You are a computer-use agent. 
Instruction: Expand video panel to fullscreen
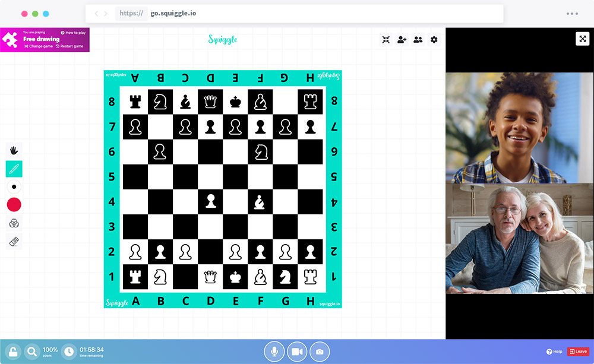583,39
